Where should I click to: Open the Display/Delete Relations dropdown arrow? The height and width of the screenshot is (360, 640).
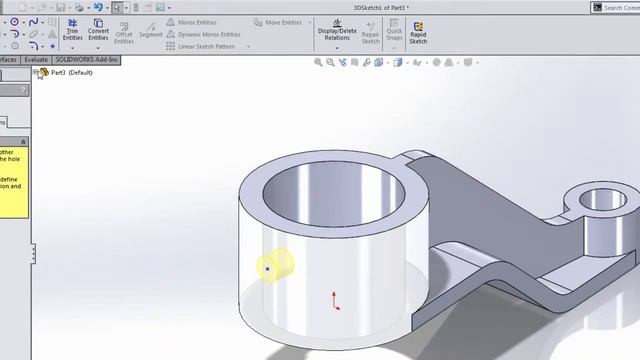point(337,48)
